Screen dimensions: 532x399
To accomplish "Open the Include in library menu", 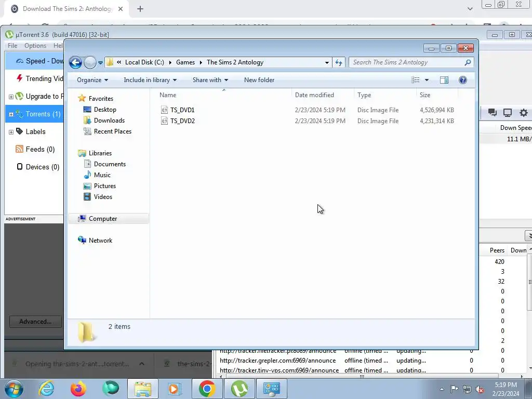I will pyautogui.click(x=150, y=80).
